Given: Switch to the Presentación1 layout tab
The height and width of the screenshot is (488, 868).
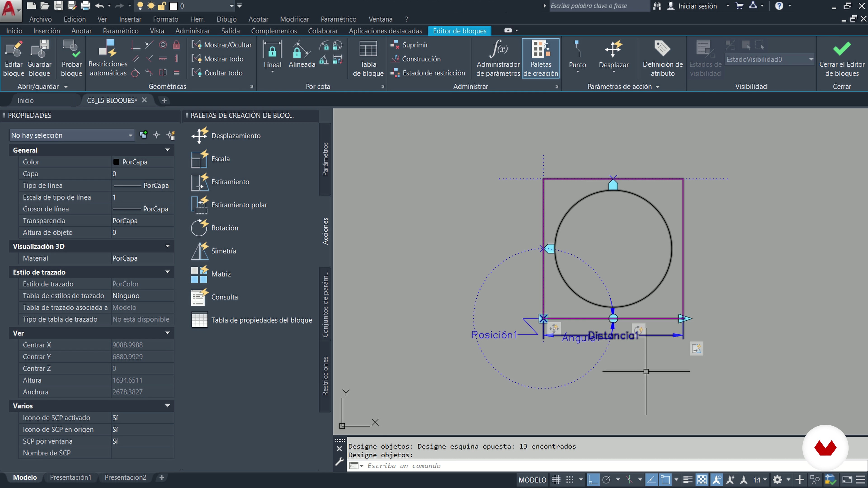Looking at the screenshot, I should coord(71,478).
